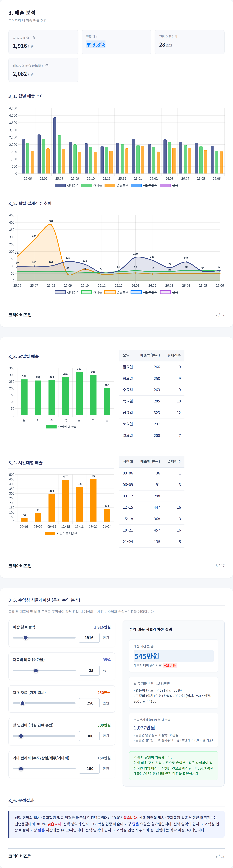Click the 일요일 table row
This screenshot has height=868, width=233.
[x=152, y=436]
